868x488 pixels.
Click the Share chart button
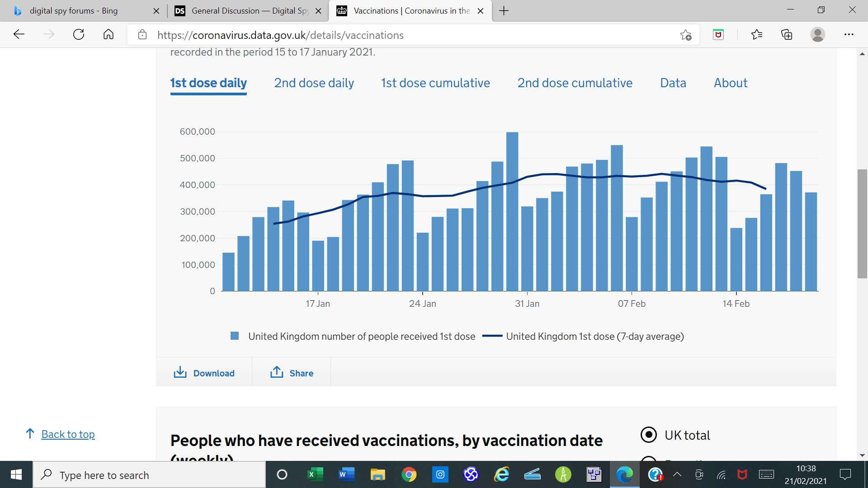292,373
